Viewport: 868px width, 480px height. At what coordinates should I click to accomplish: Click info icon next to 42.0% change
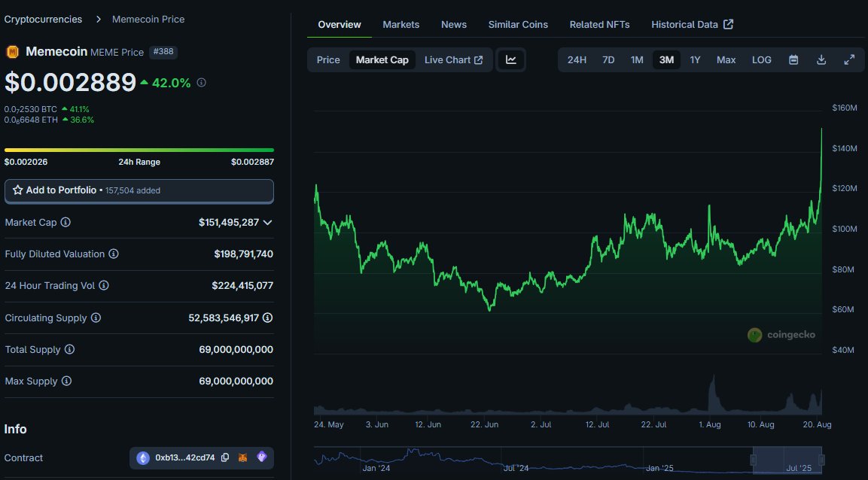tap(202, 83)
